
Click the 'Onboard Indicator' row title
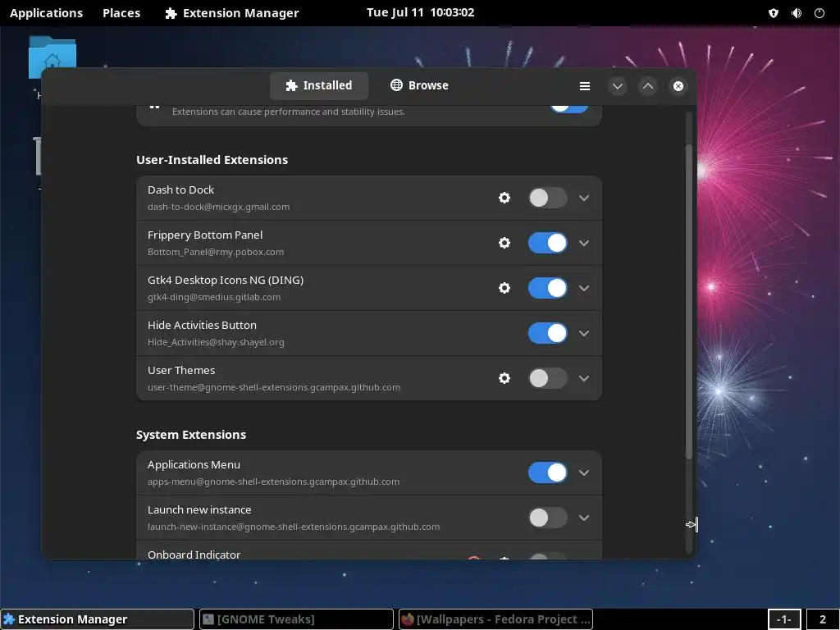(x=194, y=555)
